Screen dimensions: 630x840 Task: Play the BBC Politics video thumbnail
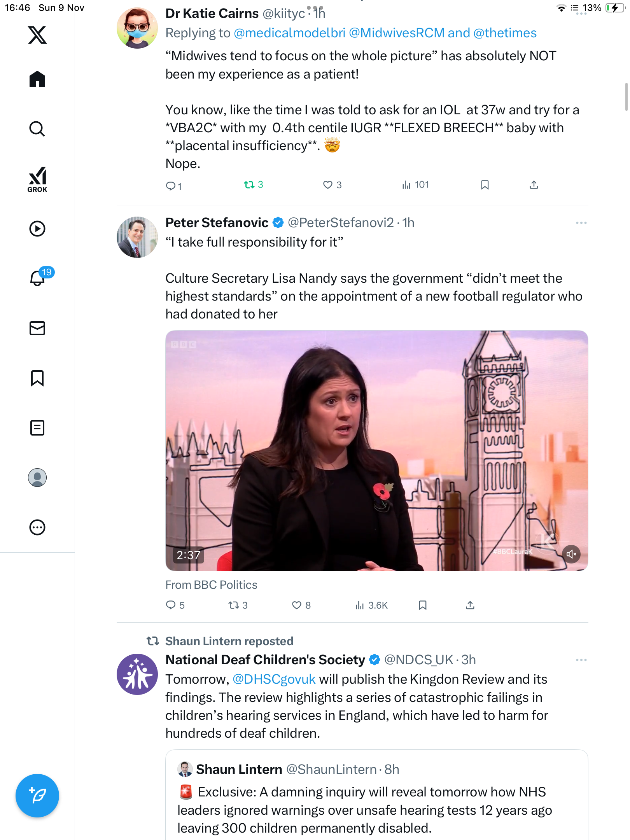click(x=376, y=450)
